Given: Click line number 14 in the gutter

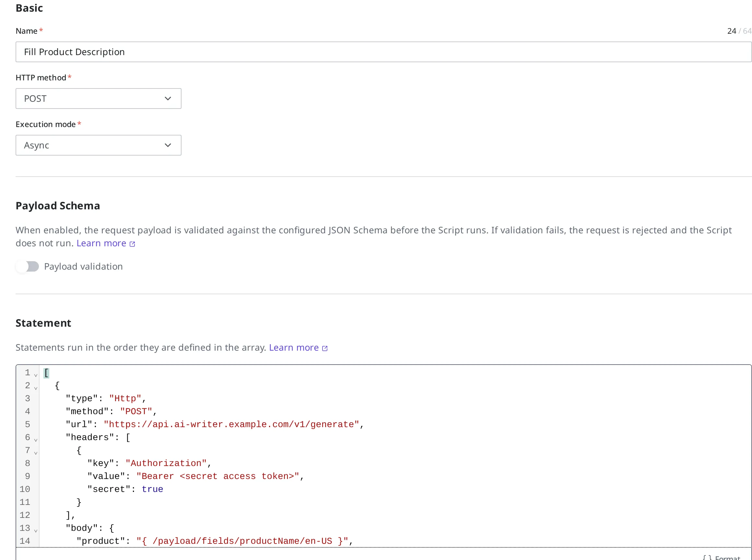Looking at the screenshot, I should pos(25,541).
